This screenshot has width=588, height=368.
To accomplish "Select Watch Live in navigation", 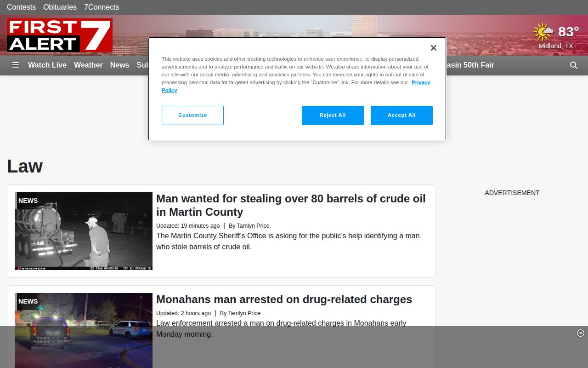I will click(47, 65).
